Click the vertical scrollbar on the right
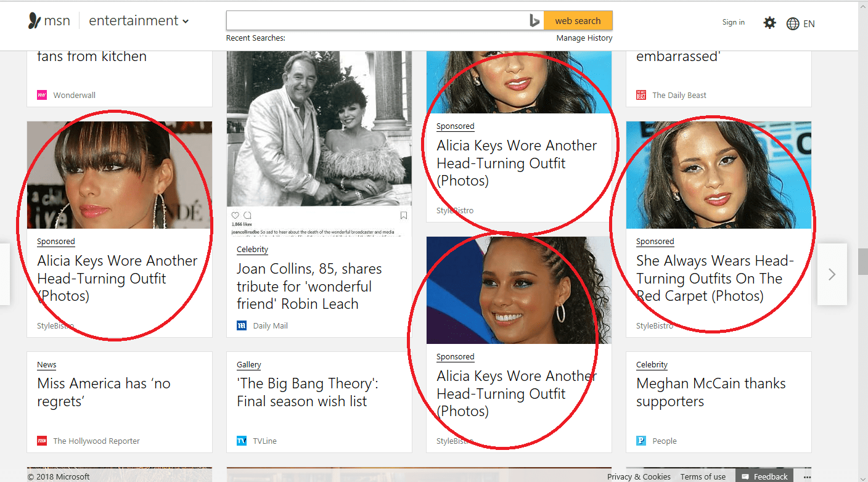Viewport: 868px width, 482px height. tap(863, 261)
